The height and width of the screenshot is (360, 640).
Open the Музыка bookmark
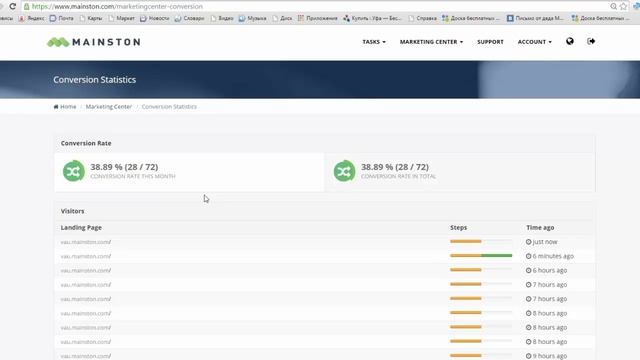pyautogui.click(x=253, y=18)
